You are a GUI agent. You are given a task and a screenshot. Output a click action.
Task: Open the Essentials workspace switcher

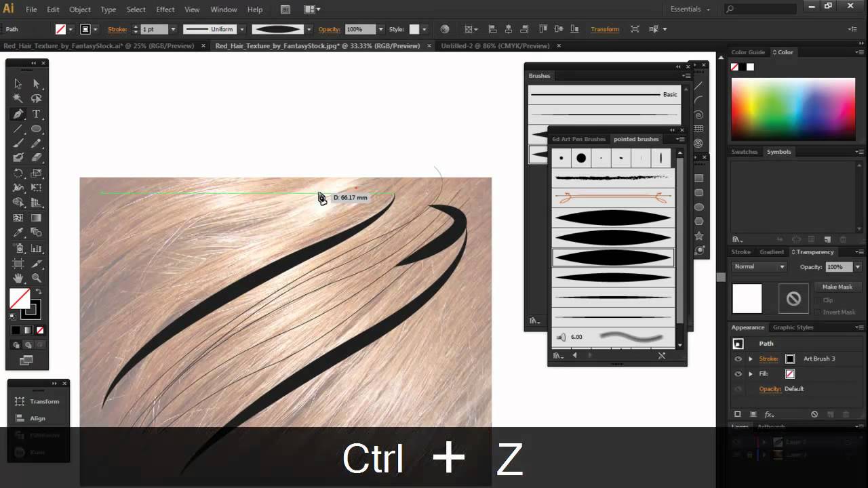tap(690, 9)
